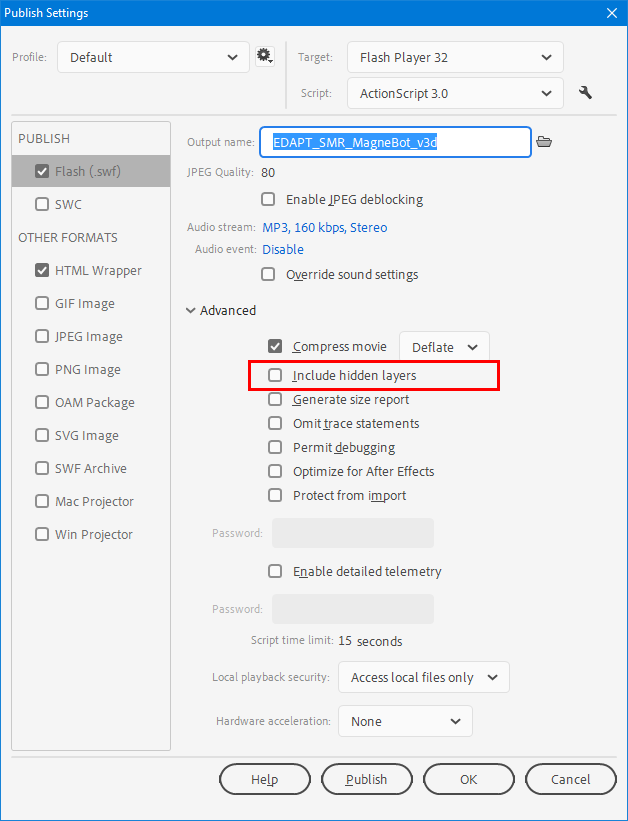Open profile options gear menu
The image size is (628, 821).
click(x=264, y=56)
